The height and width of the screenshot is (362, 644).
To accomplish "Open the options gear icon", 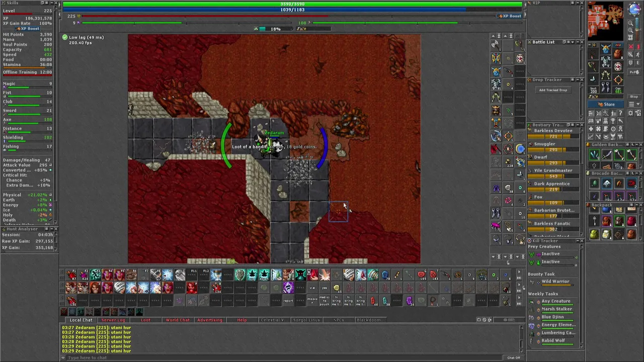I will pos(630,113).
